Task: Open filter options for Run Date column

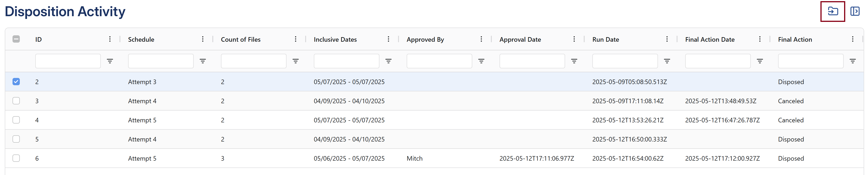Action: (x=667, y=61)
